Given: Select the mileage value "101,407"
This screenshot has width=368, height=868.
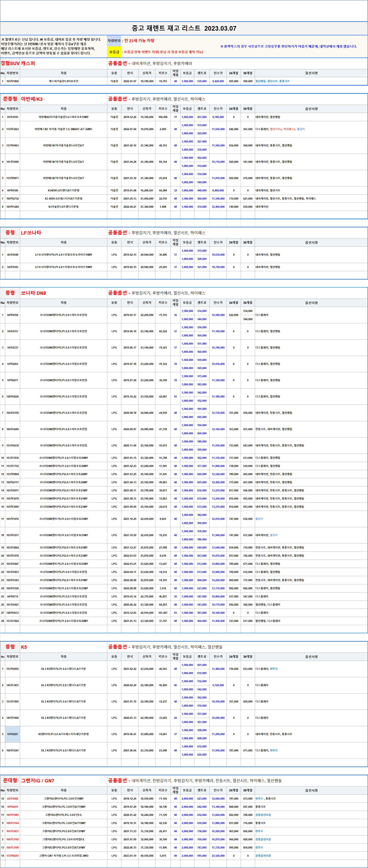Looking at the screenshot, I should pos(163,613).
